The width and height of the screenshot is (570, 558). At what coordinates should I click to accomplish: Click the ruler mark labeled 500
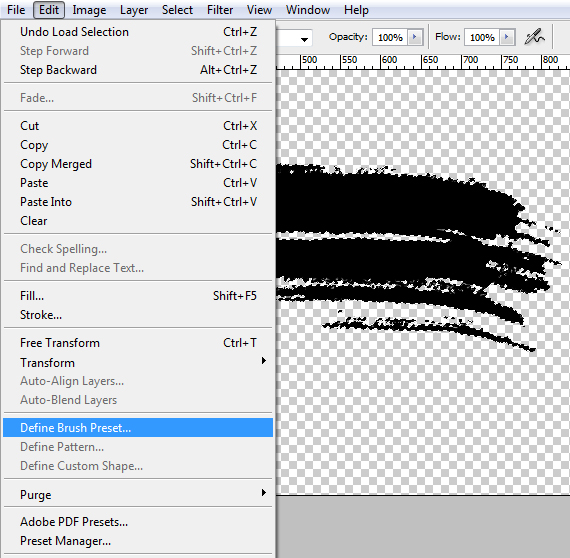tap(309, 60)
